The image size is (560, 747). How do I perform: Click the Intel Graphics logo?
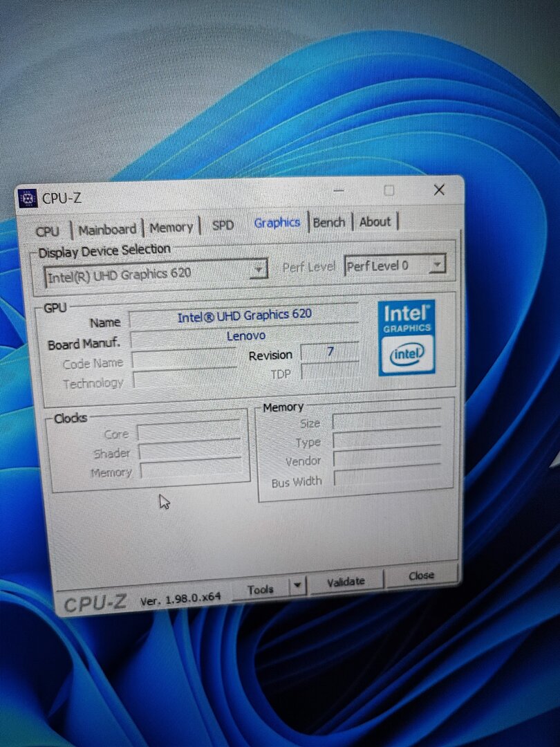pos(407,338)
